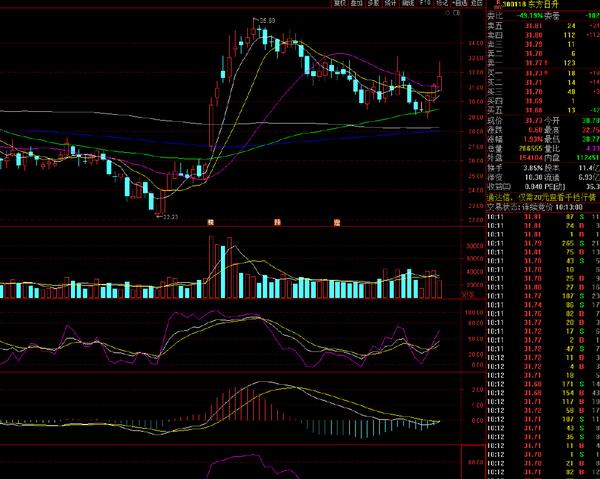Click the 买四 bid row at 31.69
Image resolution: width=600 pixels, height=479 pixels.
point(543,101)
